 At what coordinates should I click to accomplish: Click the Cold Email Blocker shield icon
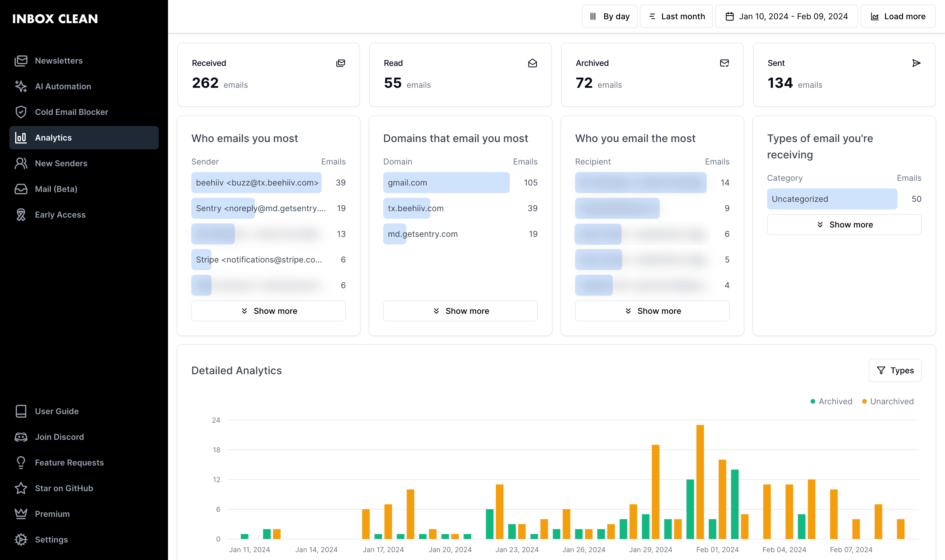pos(21,112)
